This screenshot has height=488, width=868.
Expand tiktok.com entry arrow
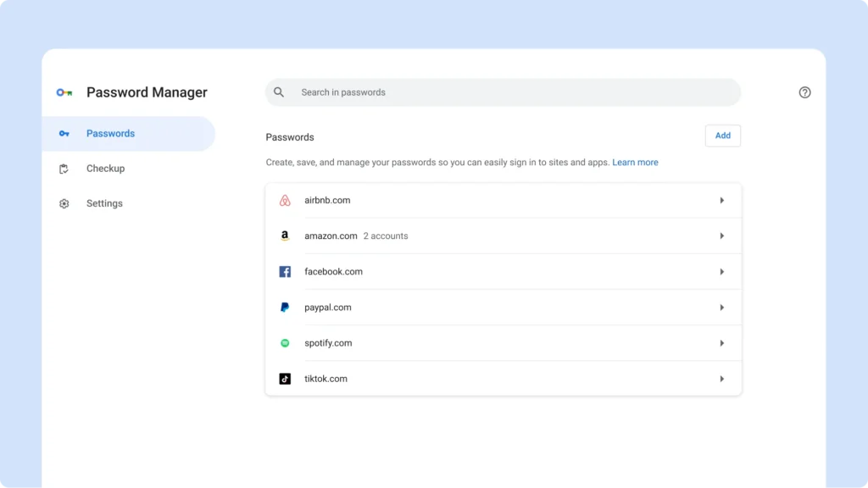coord(722,379)
